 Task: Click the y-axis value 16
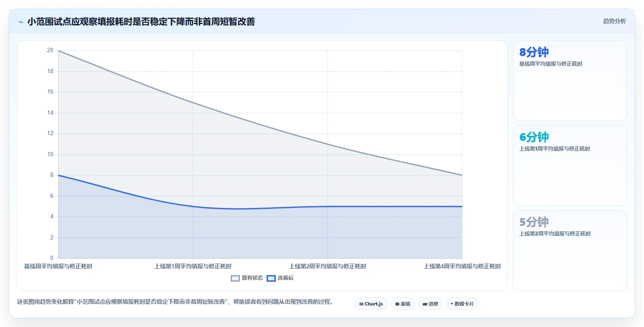(x=50, y=92)
